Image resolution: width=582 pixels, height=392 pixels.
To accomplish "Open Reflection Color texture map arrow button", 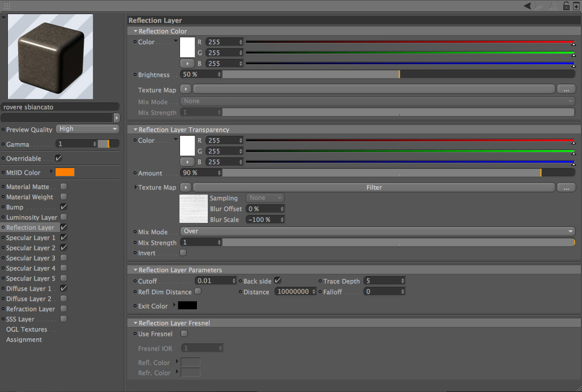I will pos(186,89).
